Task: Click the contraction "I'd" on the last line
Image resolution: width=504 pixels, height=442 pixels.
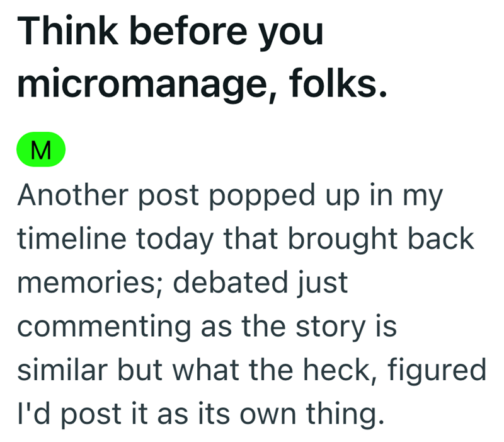Action: tap(33, 413)
